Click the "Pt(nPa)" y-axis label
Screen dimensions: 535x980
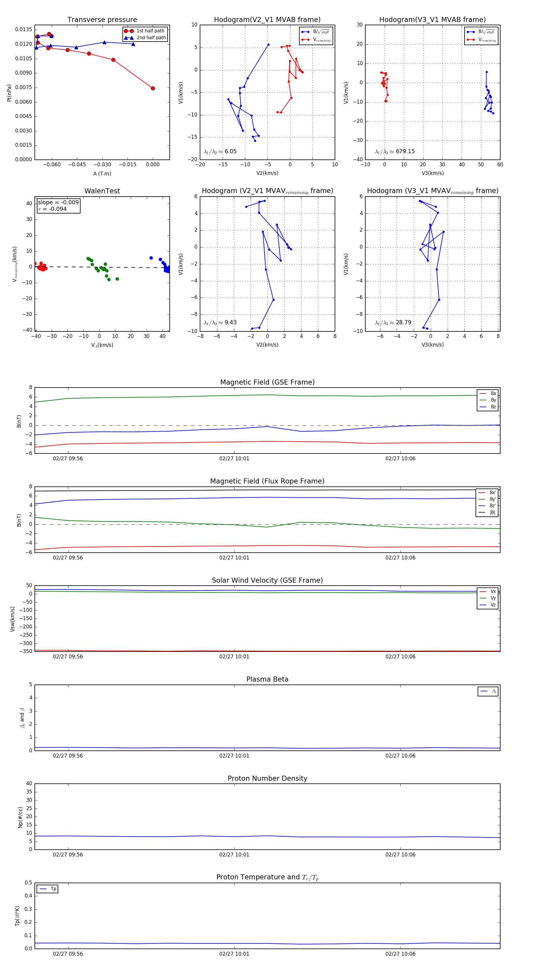(x=9, y=93)
